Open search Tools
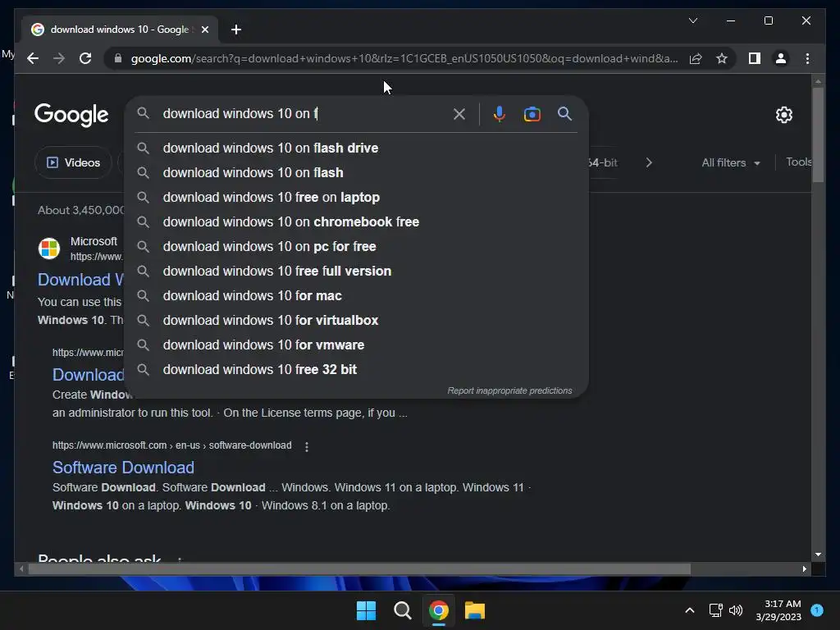Screen dimensions: 840x630 tap(798, 162)
